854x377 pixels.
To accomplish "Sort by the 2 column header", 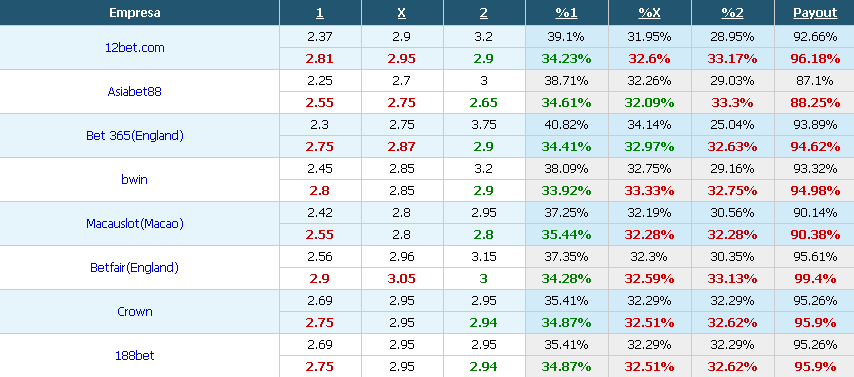I will [484, 13].
